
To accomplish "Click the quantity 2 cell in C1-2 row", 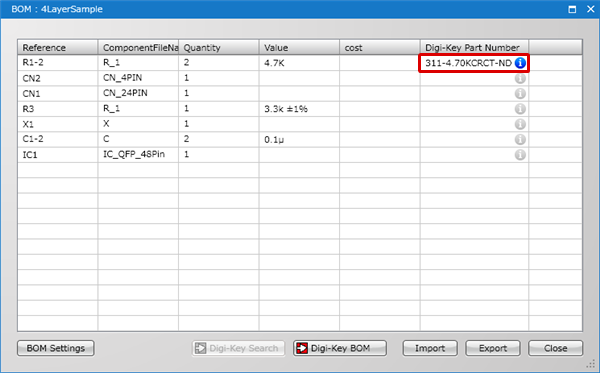I will [x=219, y=139].
